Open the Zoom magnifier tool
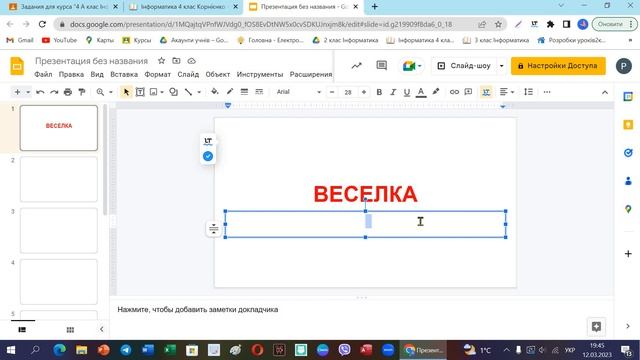 point(100,92)
